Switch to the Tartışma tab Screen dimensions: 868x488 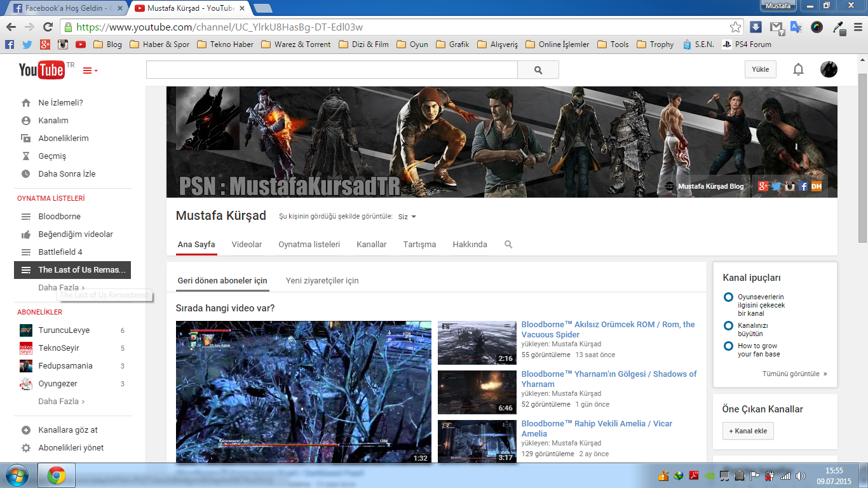tap(419, 244)
